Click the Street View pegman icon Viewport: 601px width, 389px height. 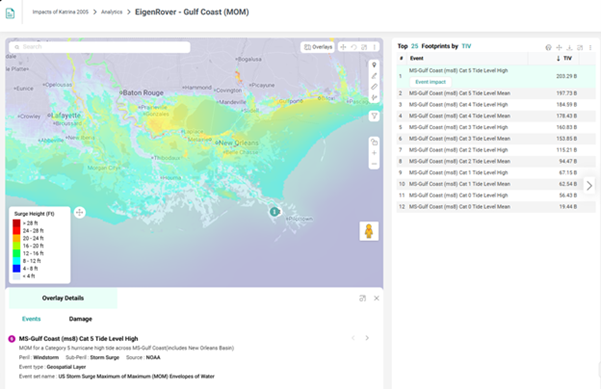coord(369,231)
